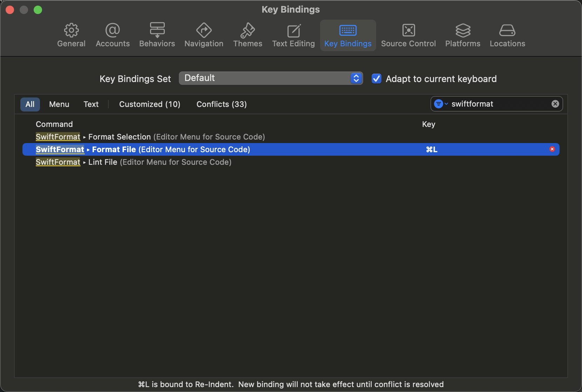Select the Text filter tab
This screenshot has width=582, height=392.
(x=91, y=104)
